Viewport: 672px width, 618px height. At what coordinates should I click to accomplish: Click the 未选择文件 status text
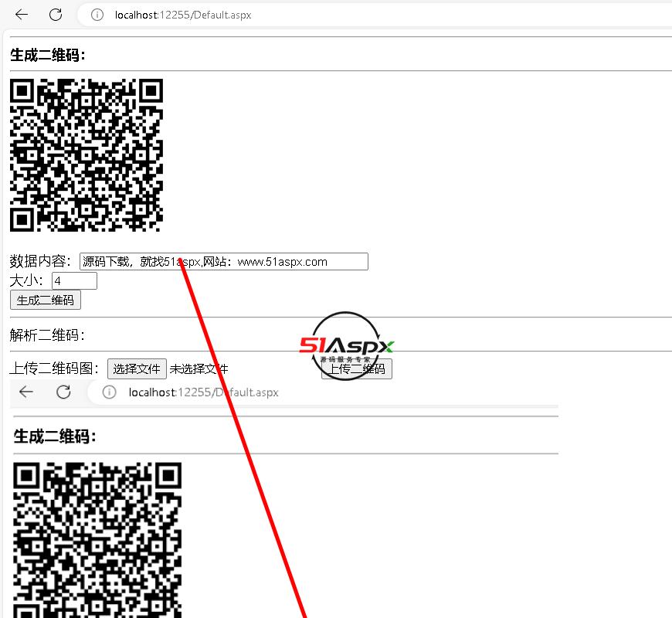coord(199,368)
